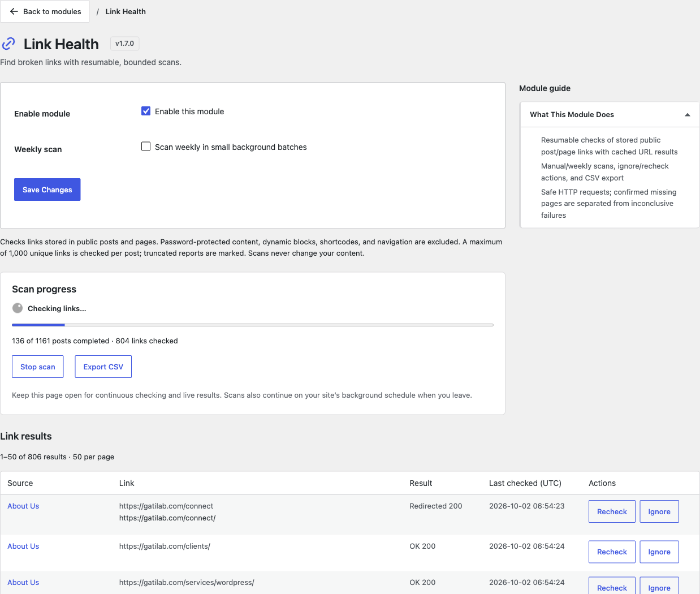Click the Module guide heading
The width and height of the screenshot is (700, 594).
pyautogui.click(x=545, y=88)
